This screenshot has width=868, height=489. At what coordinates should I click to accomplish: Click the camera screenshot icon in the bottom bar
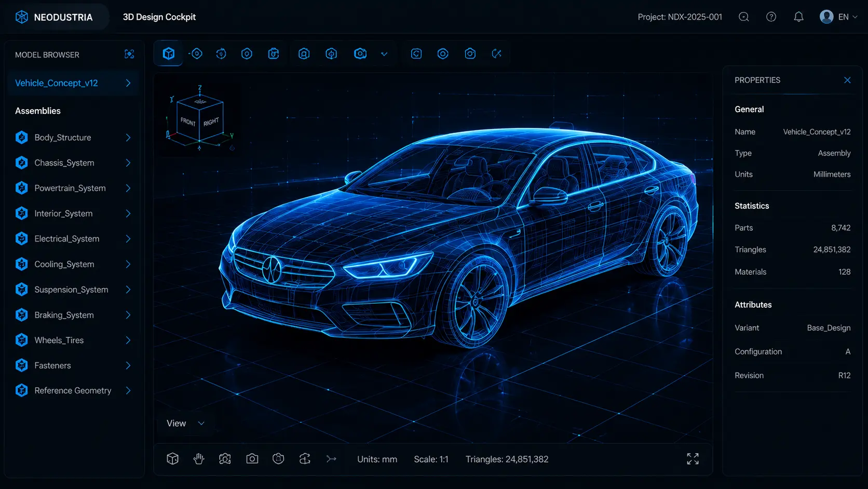252,459
